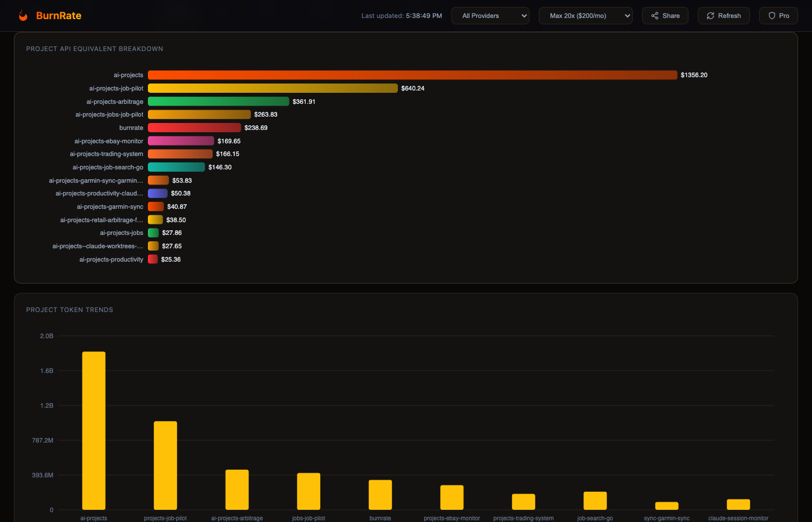The width and height of the screenshot is (812, 522).
Task: Click the Share button
Action: click(665, 16)
